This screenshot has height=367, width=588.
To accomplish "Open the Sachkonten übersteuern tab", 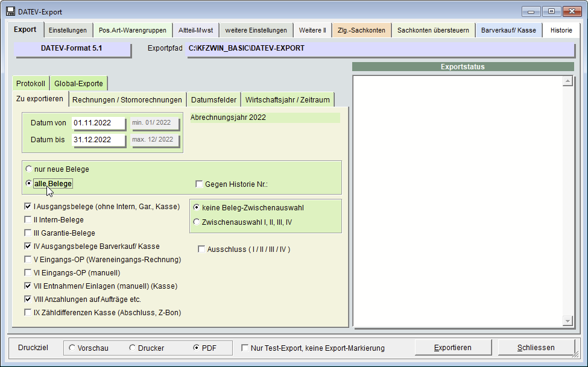I will [x=433, y=30].
